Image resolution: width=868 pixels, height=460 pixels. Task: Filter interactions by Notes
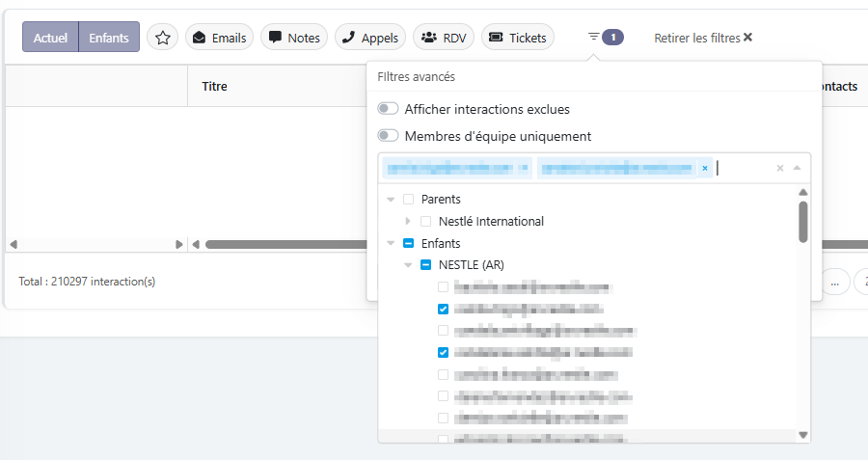[293, 38]
